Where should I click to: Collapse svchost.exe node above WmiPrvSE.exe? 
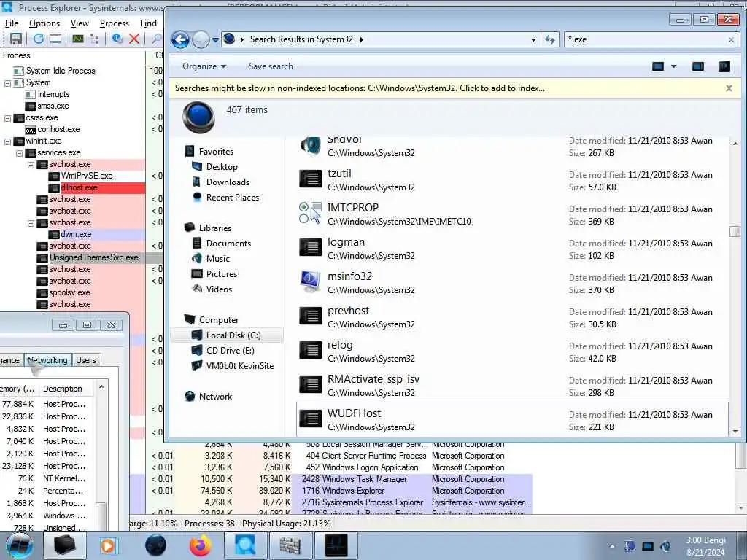pyautogui.click(x=31, y=164)
